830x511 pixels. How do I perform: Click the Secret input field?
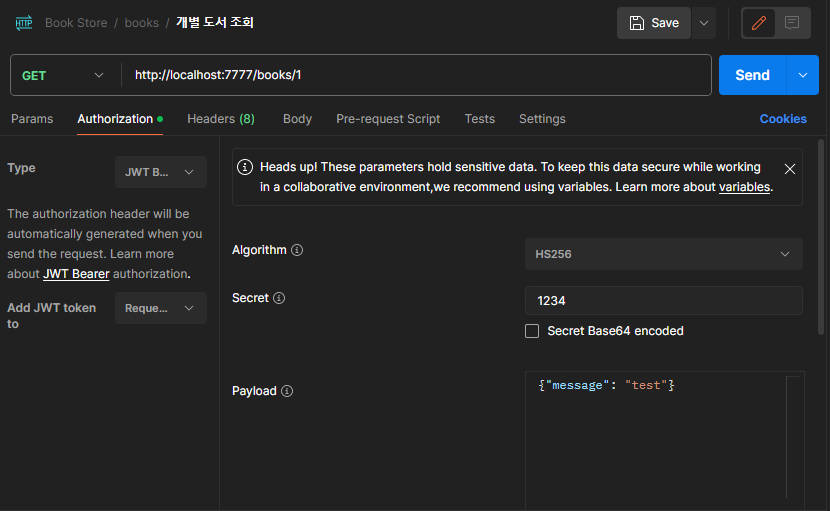tap(663, 301)
